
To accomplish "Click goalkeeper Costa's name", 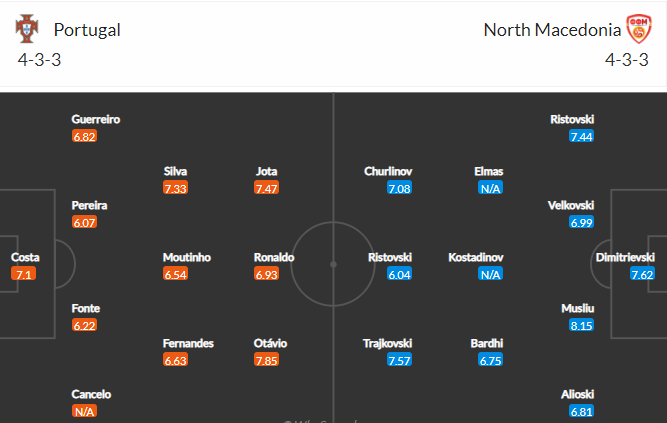I will [x=25, y=257].
